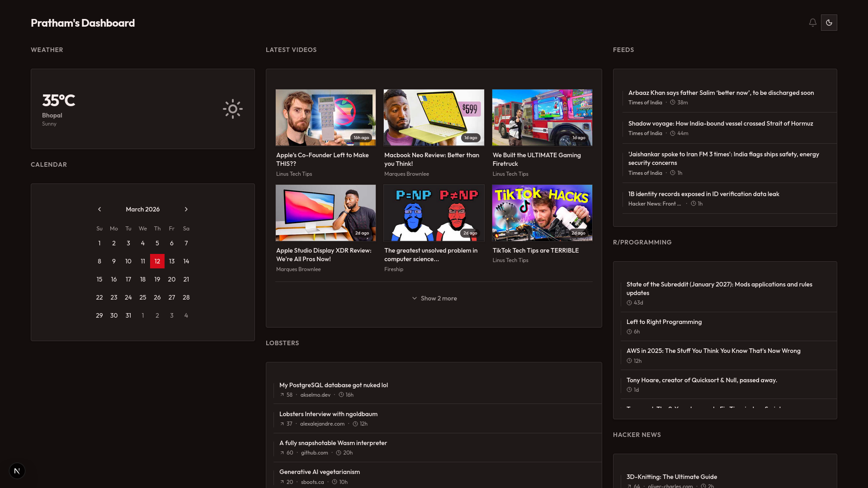Click the Pratham's Dashboard title

[83, 23]
